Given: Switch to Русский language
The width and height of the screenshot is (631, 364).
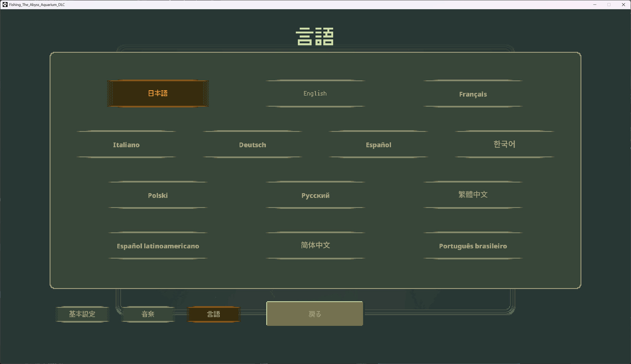Looking at the screenshot, I should [315, 195].
